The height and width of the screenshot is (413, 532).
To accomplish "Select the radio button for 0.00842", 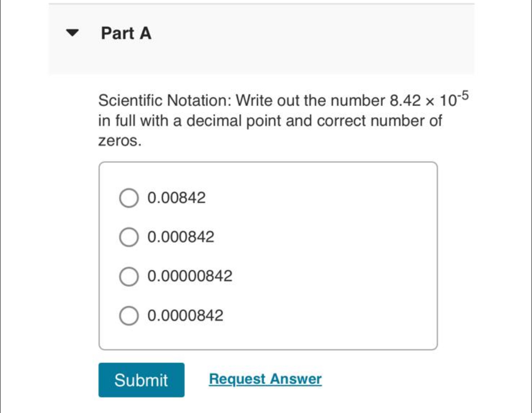I will tap(129, 197).
